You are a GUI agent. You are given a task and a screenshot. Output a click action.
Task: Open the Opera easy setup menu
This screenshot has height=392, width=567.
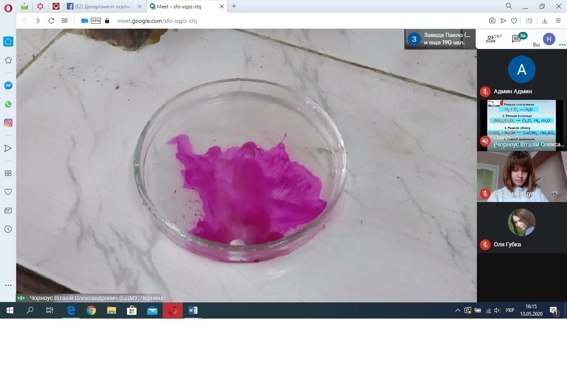[x=558, y=21]
